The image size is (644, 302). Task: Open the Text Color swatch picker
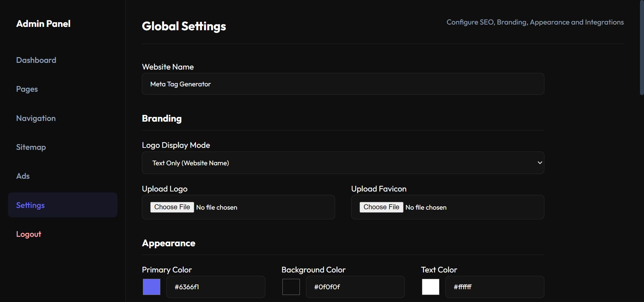(x=431, y=287)
